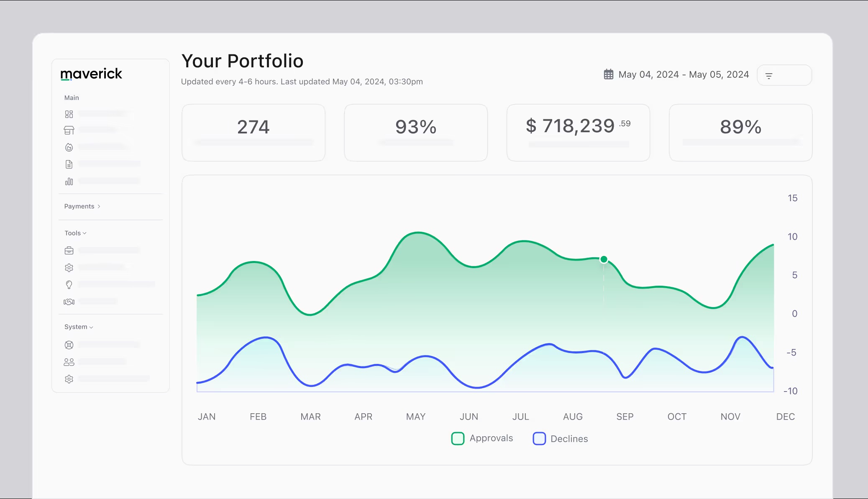Click the -10 value on the y-axis
This screenshot has width=868, height=499.
pyautogui.click(x=790, y=391)
